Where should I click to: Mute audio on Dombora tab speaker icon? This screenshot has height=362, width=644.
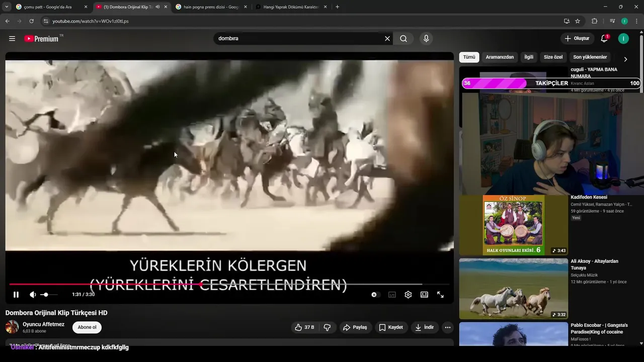tap(157, 7)
